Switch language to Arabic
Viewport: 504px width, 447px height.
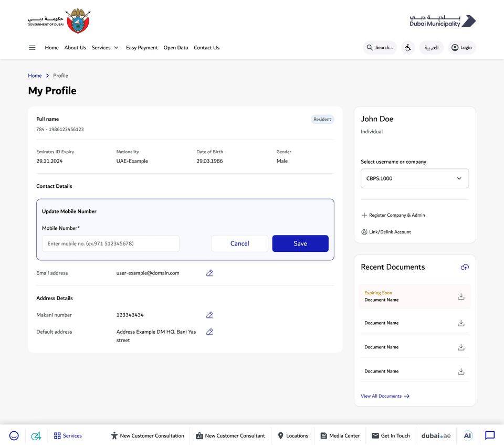tap(432, 48)
